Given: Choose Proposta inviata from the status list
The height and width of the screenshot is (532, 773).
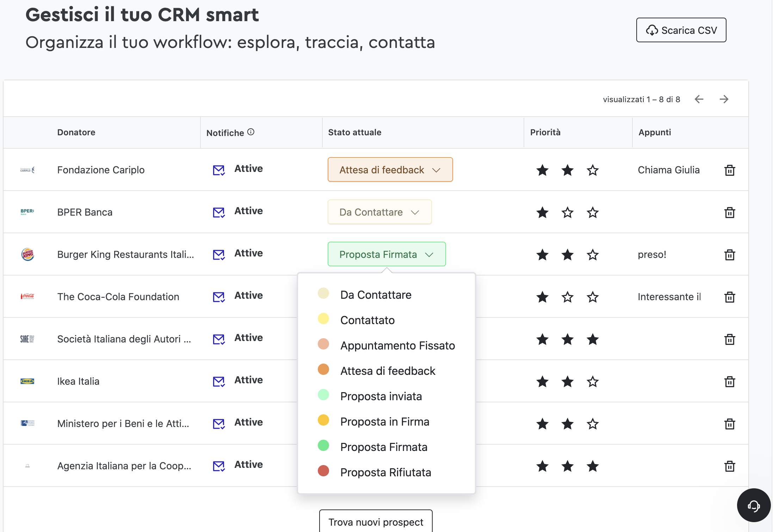Looking at the screenshot, I should (381, 396).
